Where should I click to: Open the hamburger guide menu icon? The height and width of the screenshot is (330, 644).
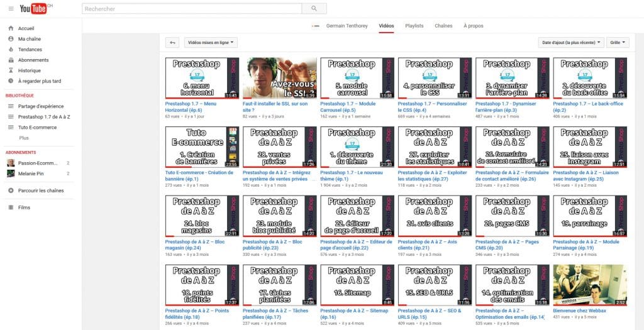pyautogui.click(x=11, y=9)
